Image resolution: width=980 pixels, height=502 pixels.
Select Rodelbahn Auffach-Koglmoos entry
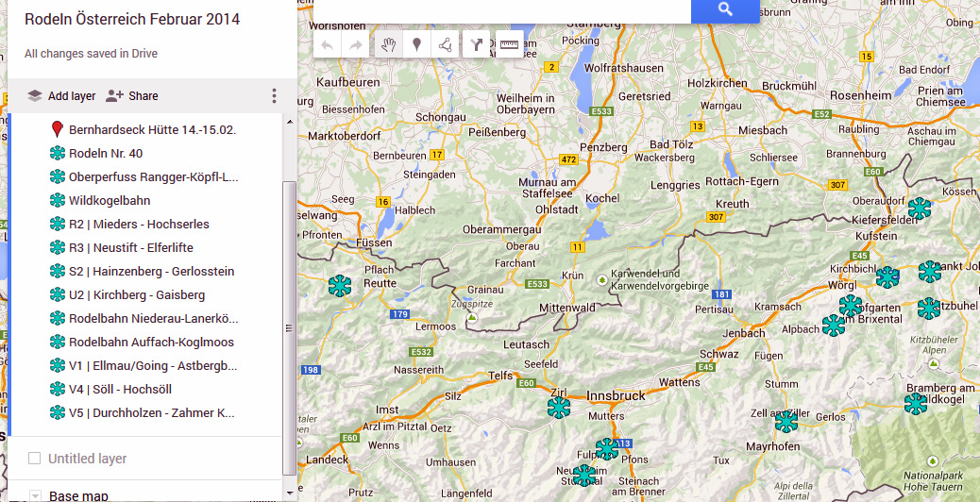(151, 343)
